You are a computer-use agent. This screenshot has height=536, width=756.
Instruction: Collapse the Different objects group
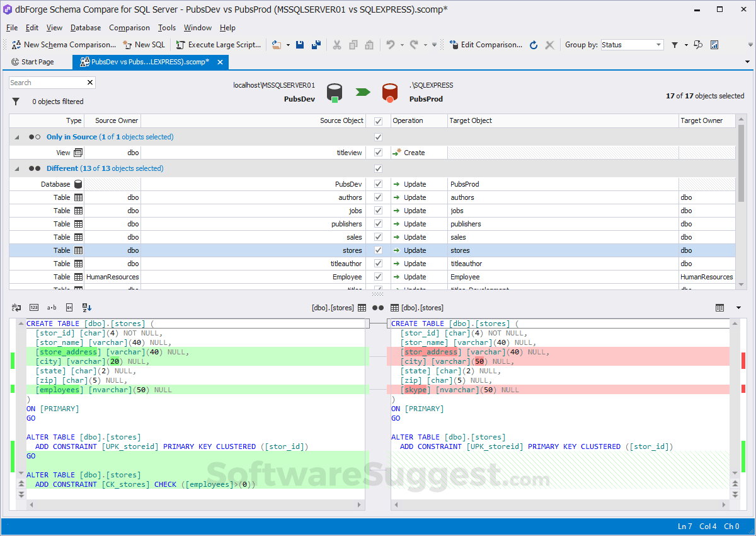[16, 168]
